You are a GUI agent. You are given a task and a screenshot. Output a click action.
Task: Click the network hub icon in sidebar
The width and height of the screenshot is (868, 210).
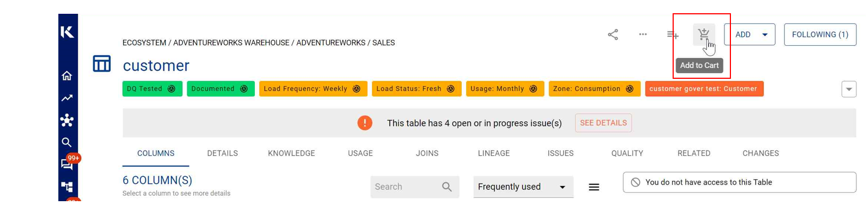[67, 120]
